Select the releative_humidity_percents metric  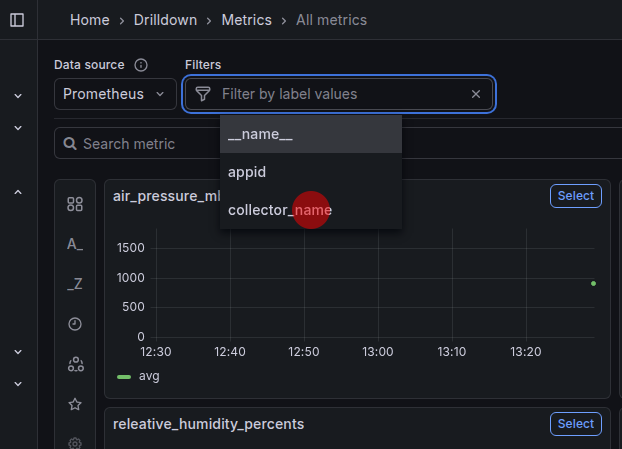click(x=575, y=424)
